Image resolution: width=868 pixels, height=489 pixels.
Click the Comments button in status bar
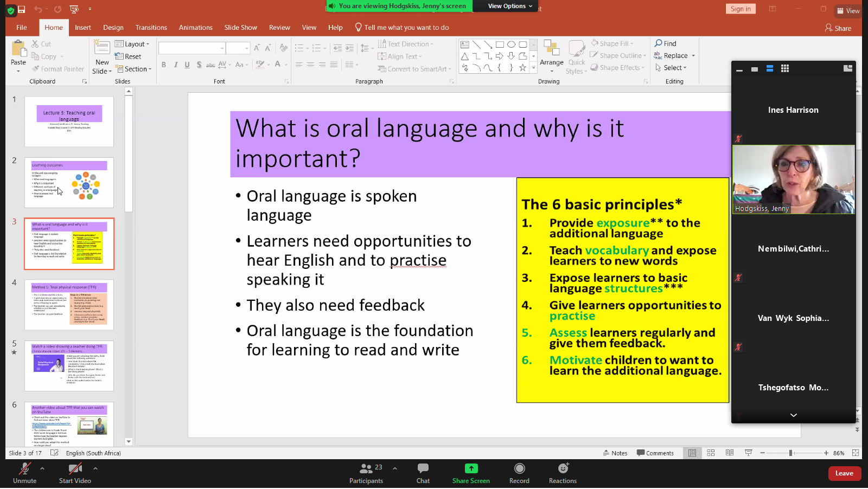click(655, 453)
